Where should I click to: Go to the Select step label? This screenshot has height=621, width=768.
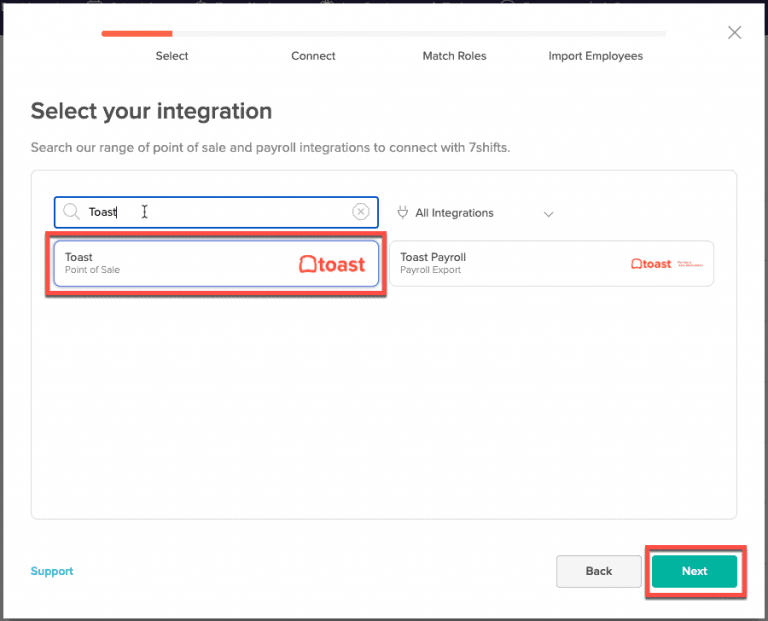(172, 56)
